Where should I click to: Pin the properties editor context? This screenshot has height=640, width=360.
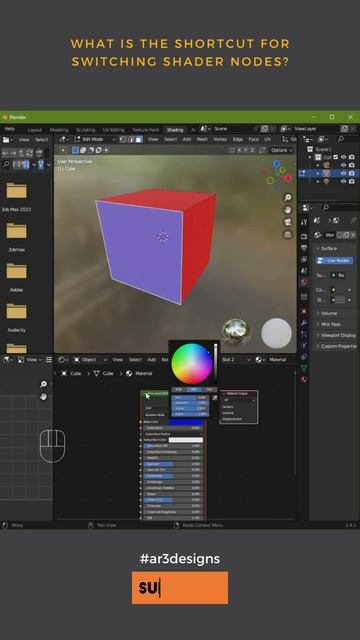pos(353,220)
